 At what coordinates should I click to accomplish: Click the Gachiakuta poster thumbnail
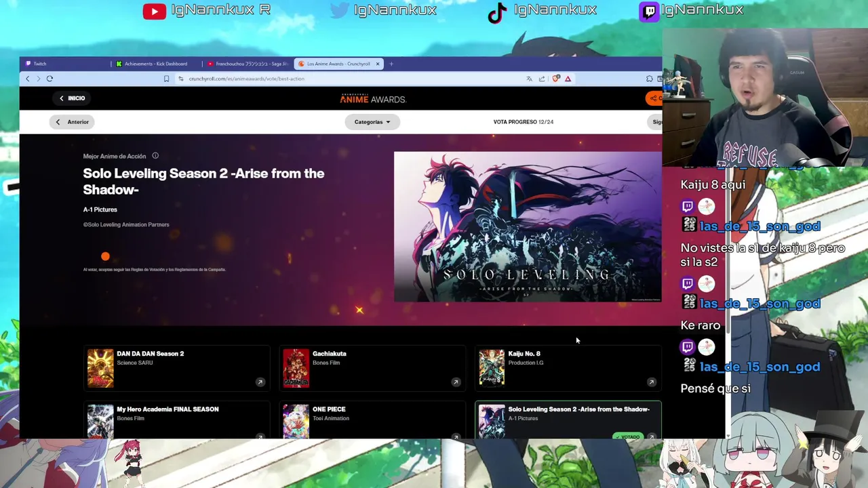pos(296,368)
